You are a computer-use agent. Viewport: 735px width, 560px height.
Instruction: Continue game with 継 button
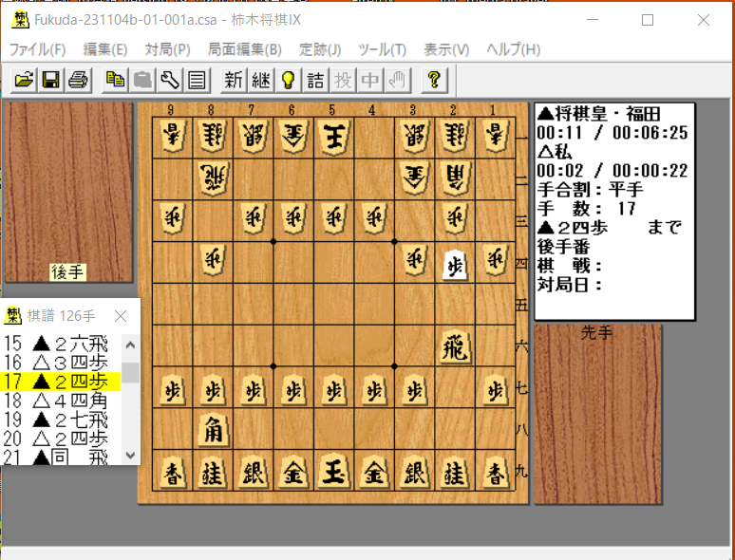260,80
